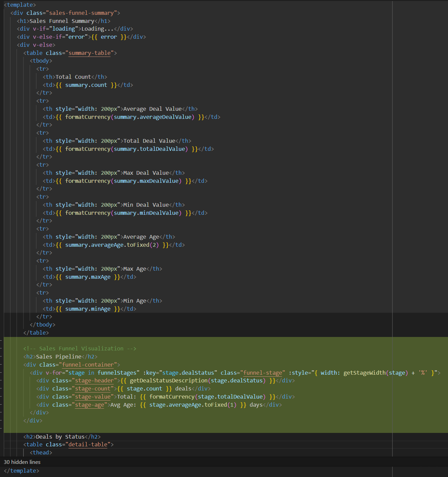This screenshot has height=477, width=448.
Task: Expand the 30 hidden lines
Action: pos(22,462)
